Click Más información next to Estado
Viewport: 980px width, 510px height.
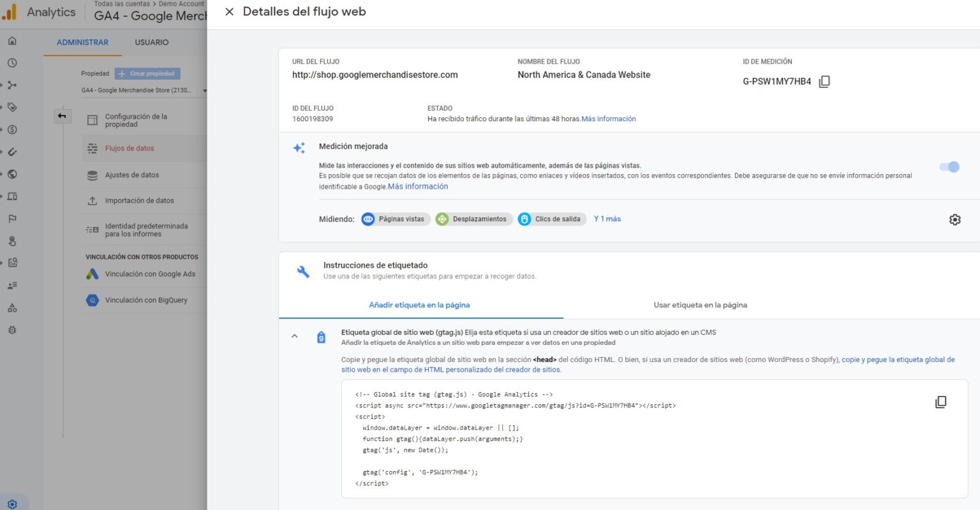click(x=609, y=119)
